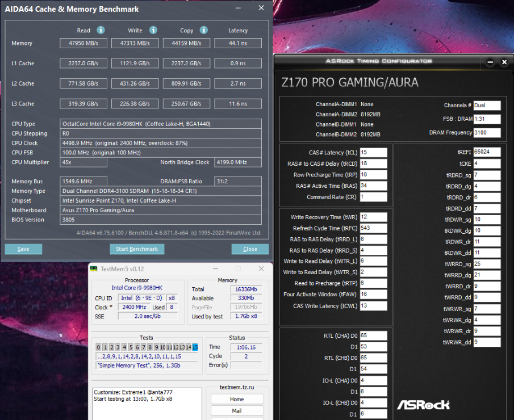Select L3 Cache Copy value 250.67 GB/s
Image resolution: width=514 pixels, height=420 pixels.
click(186, 103)
